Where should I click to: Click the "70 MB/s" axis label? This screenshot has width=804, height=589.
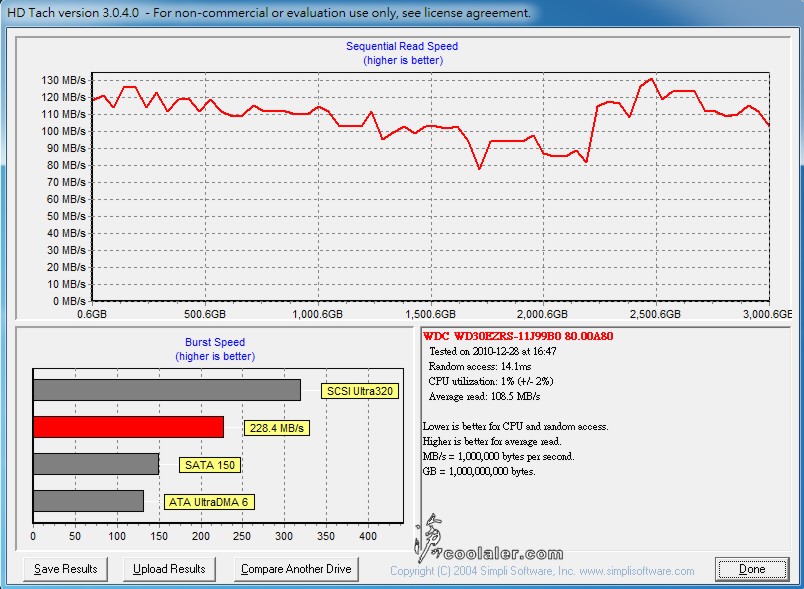coord(66,182)
